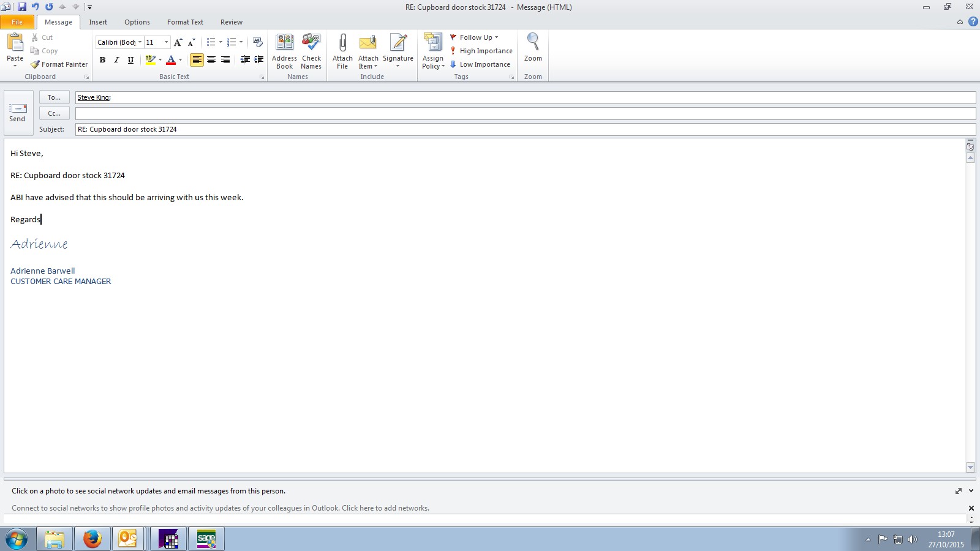Click the Grow Font icon
Image resolution: width=980 pixels, height=551 pixels.
pyautogui.click(x=178, y=42)
